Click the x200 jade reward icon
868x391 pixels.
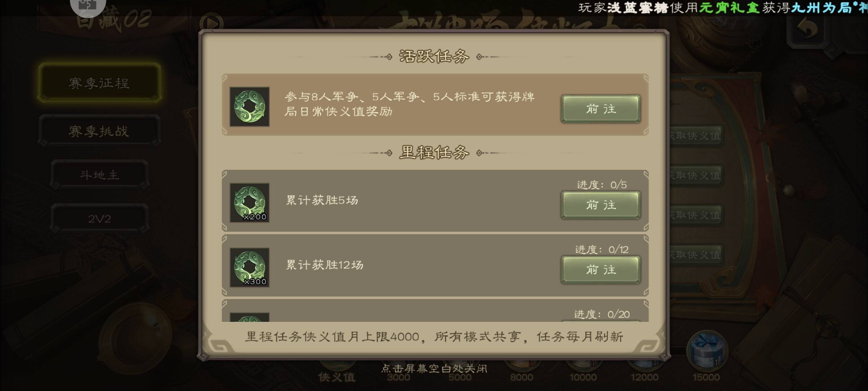pos(250,202)
